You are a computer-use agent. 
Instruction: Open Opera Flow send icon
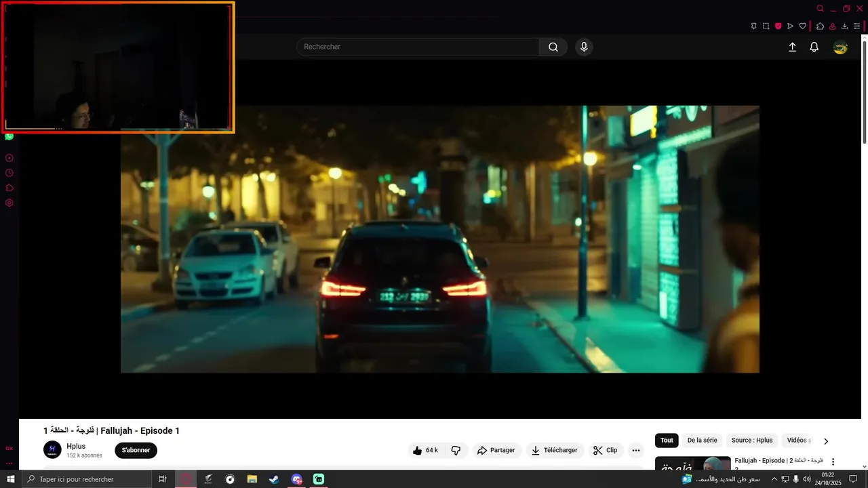790,26
